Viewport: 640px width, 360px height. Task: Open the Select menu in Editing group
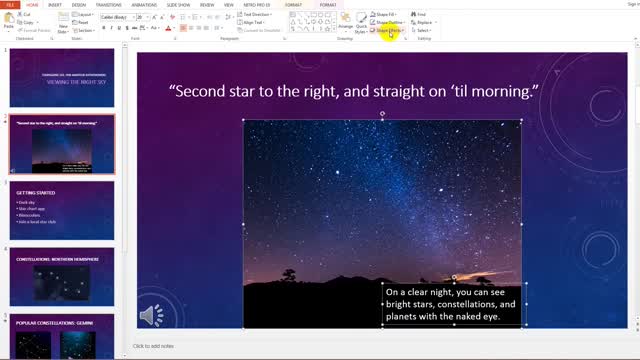pyautogui.click(x=421, y=30)
